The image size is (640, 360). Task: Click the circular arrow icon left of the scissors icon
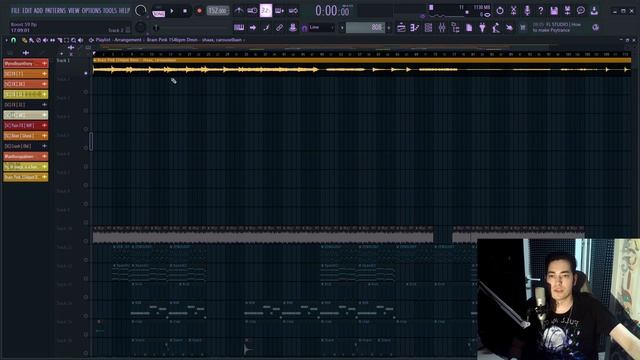500,11
